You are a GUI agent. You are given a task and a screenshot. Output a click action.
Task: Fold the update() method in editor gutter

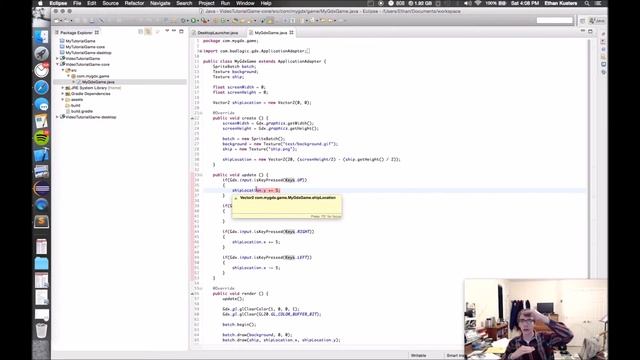[x=200, y=175]
